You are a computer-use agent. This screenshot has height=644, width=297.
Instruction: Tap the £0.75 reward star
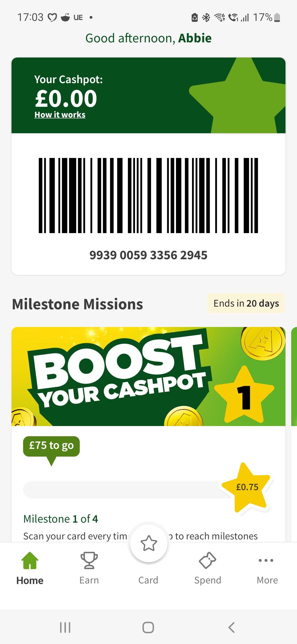[x=247, y=487]
